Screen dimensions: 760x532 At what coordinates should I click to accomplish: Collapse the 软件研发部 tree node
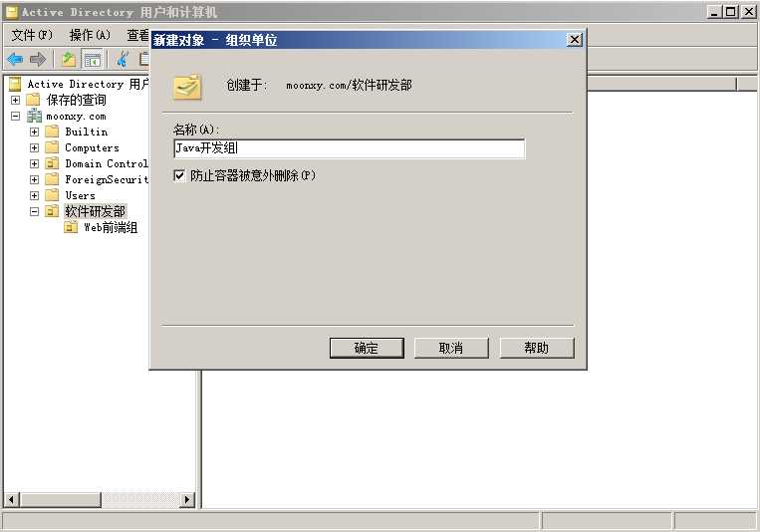(34, 211)
